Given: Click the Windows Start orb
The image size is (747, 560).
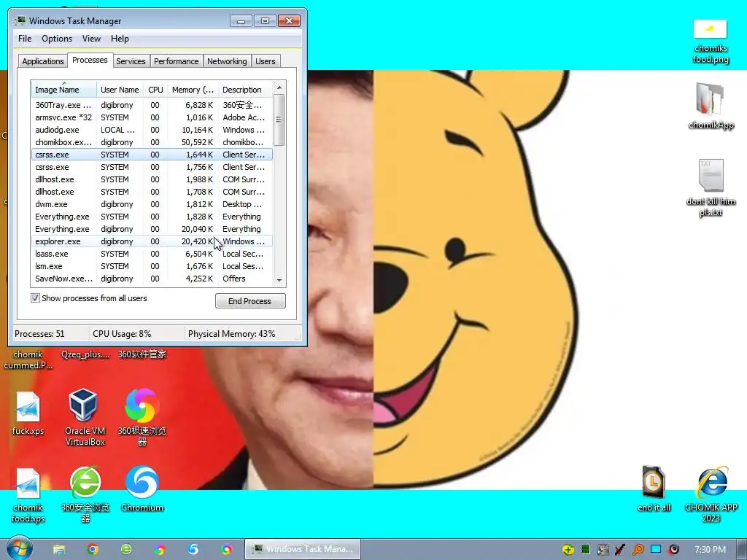Looking at the screenshot, I should click(x=19, y=548).
